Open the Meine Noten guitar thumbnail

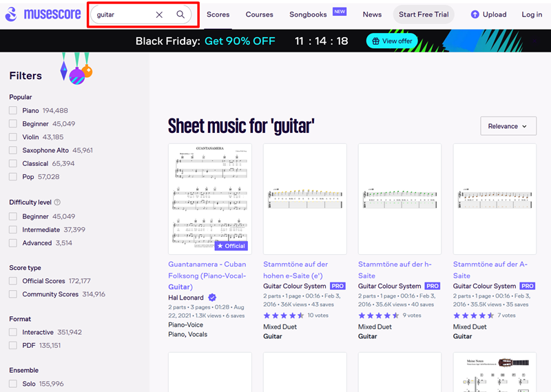(495, 372)
